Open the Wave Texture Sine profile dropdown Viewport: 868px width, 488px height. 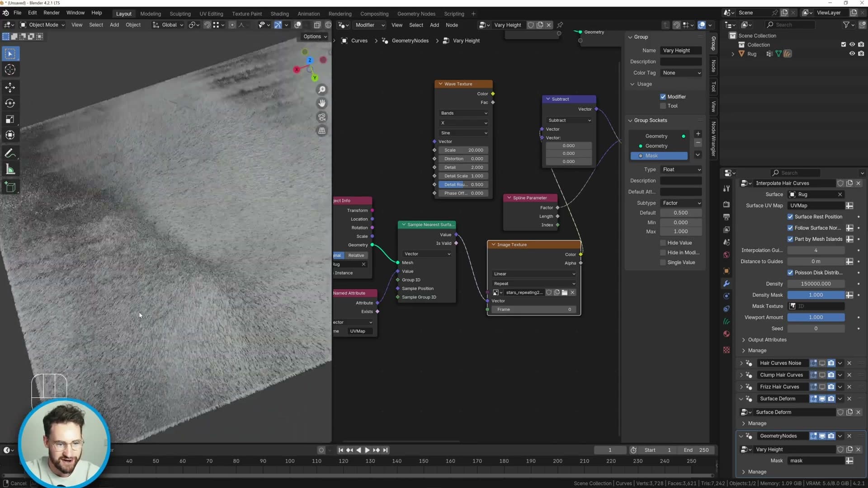tap(464, 133)
